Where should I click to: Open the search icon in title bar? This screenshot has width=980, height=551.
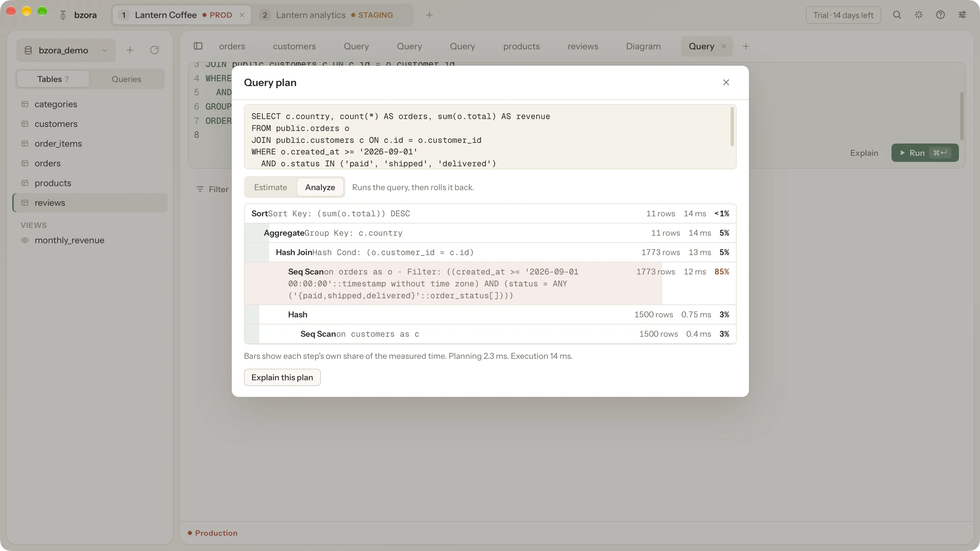pos(897,15)
